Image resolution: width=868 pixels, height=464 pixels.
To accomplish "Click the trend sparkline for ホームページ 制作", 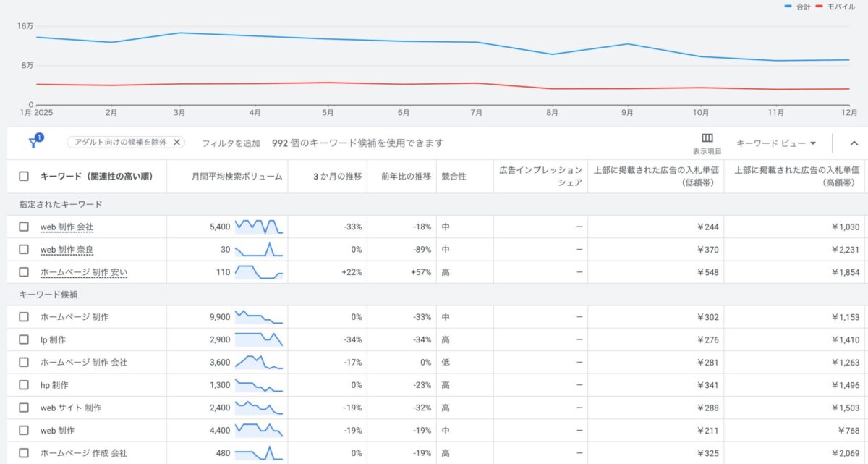I will 258,317.
